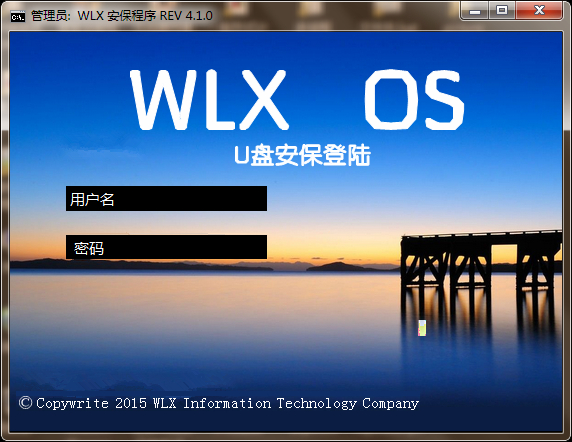The height and width of the screenshot is (442, 572).
Task: Maximize the WLX 安保程序 window
Action: [502, 11]
